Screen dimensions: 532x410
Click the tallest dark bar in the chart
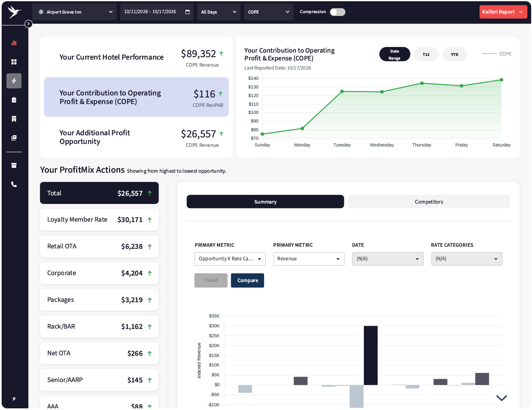[x=371, y=355]
